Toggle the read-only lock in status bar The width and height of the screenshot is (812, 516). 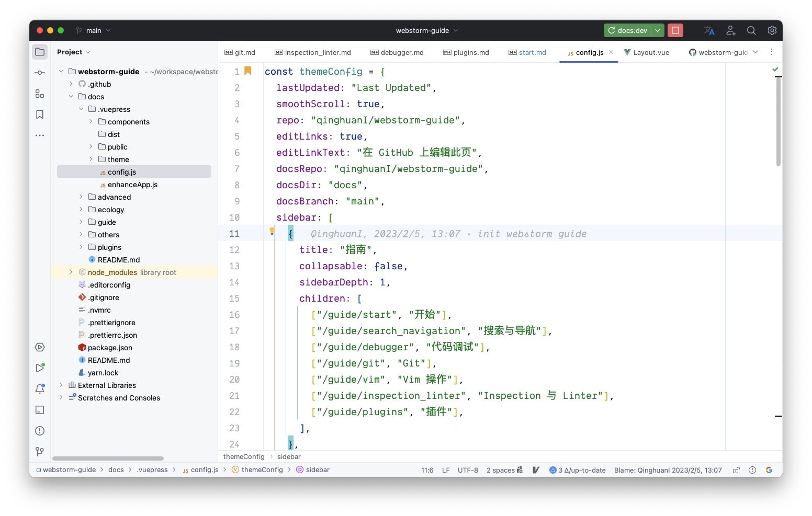point(736,469)
